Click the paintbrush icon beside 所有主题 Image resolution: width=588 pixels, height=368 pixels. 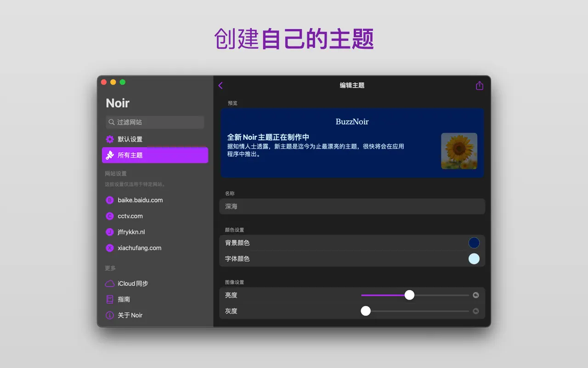tap(110, 155)
